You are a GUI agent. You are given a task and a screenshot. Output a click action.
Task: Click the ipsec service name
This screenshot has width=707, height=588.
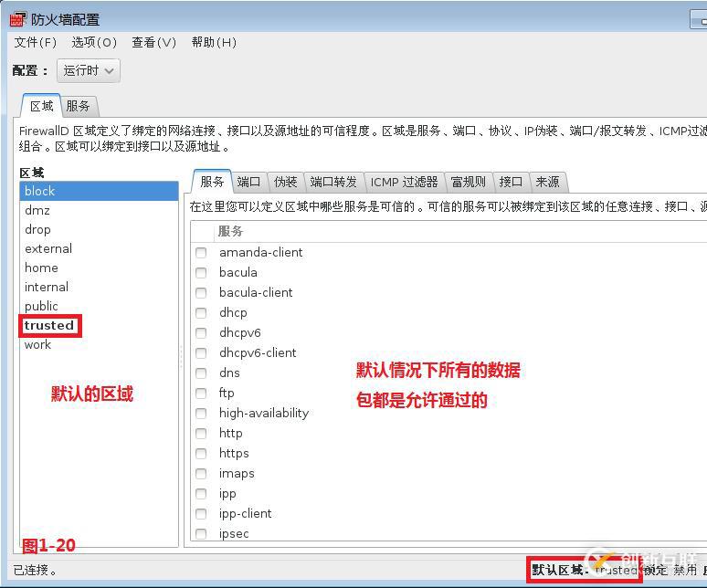pos(234,534)
